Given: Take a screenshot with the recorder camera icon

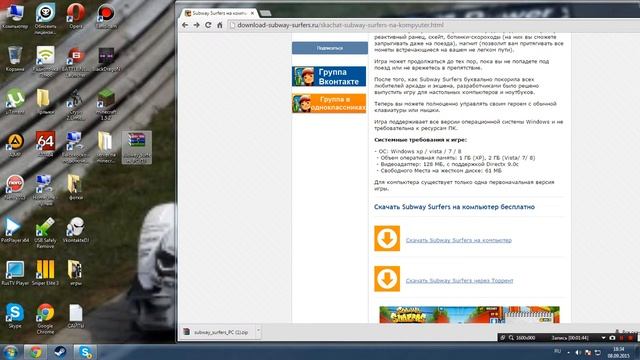Looking at the screenshot, I should point(612,338).
